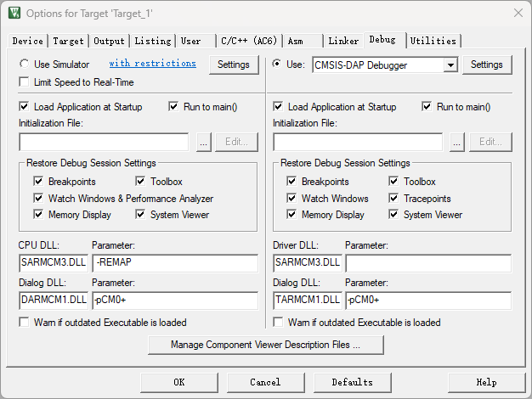
Task: Confirm with the OK button
Action: pyautogui.click(x=179, y=382)
